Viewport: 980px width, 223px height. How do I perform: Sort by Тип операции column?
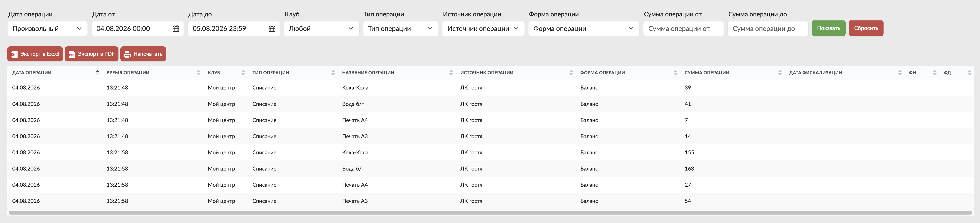(333, 73)
